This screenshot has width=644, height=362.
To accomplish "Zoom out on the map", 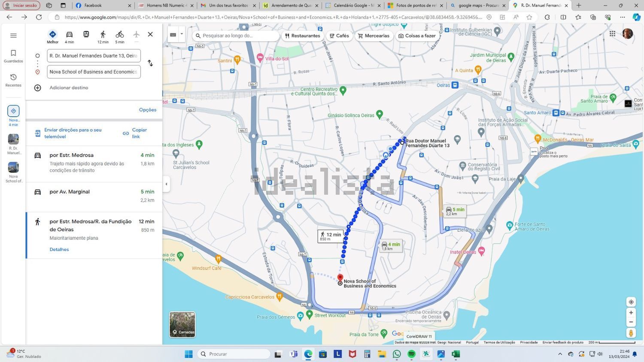I will click(631, 322).
